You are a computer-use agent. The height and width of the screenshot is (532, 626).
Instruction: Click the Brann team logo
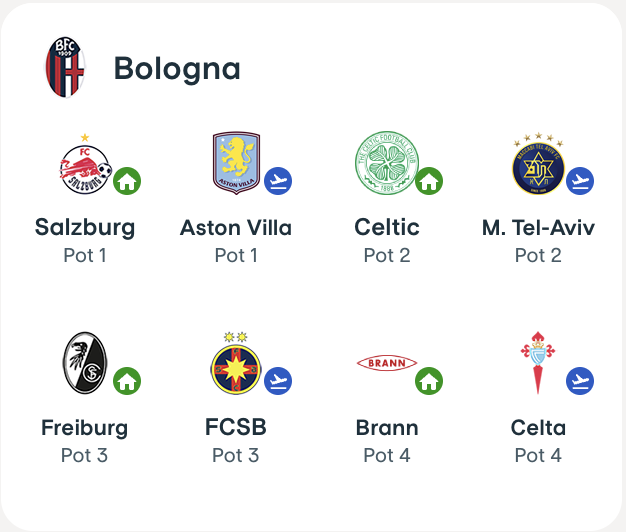pos(386,363)
